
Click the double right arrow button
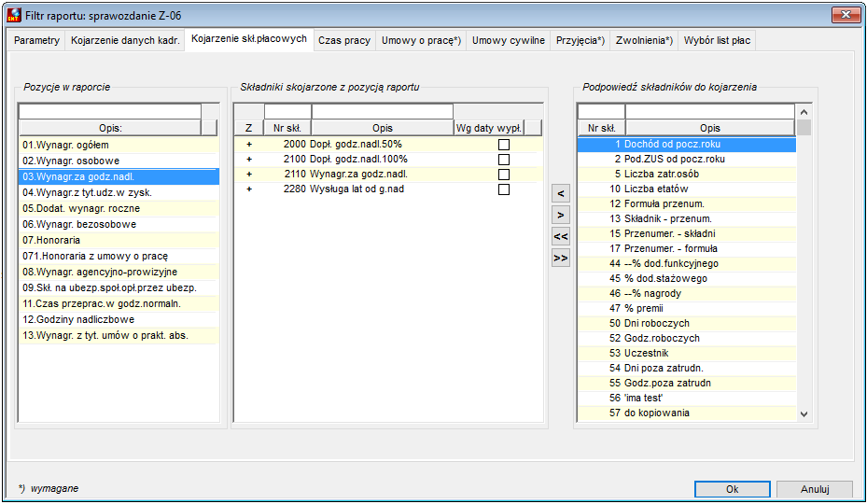(x=561, y=259)
